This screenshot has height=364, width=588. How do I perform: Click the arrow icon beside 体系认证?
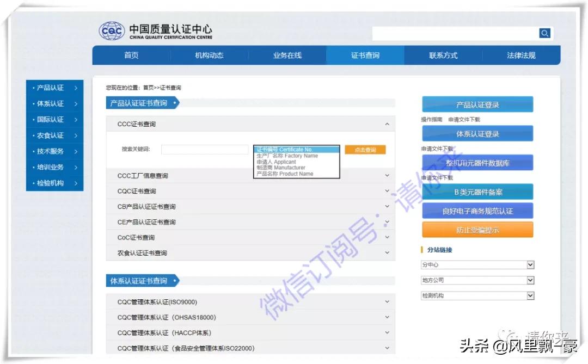click(76, 103)
